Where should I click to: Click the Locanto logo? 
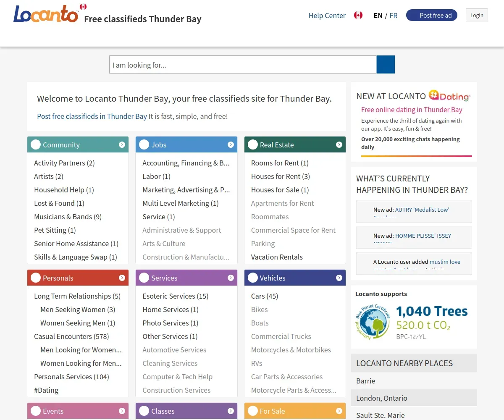coord(46,14)
